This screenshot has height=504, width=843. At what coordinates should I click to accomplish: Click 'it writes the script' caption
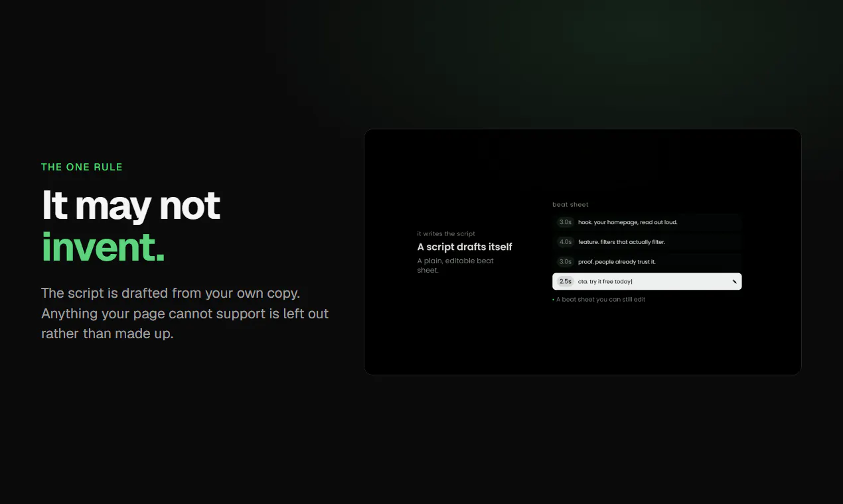click(x=446, y=234)
